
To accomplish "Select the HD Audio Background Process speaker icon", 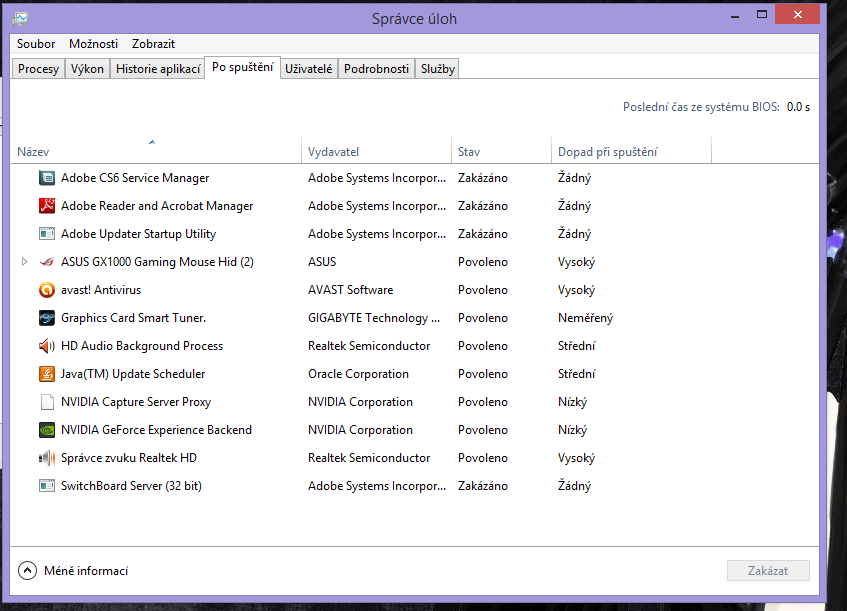I will pyautogui.click(x=46, y=346).
